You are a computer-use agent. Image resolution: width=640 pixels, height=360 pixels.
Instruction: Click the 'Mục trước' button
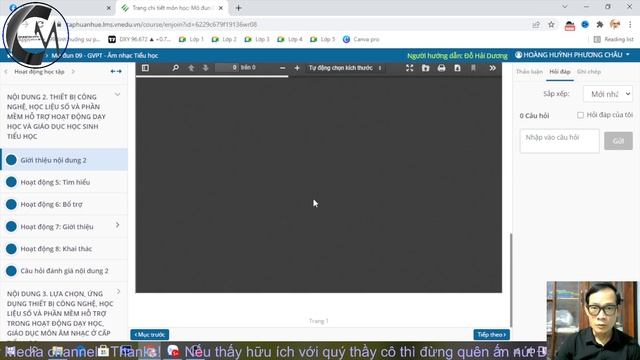click(x=150, y=335)
